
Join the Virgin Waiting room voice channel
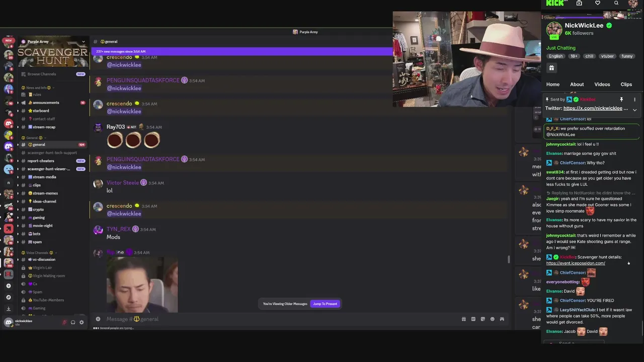point(52,276)
